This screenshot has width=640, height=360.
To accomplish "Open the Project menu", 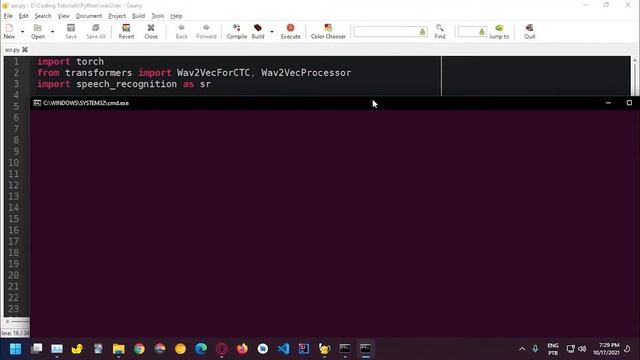I will point(117,16).
